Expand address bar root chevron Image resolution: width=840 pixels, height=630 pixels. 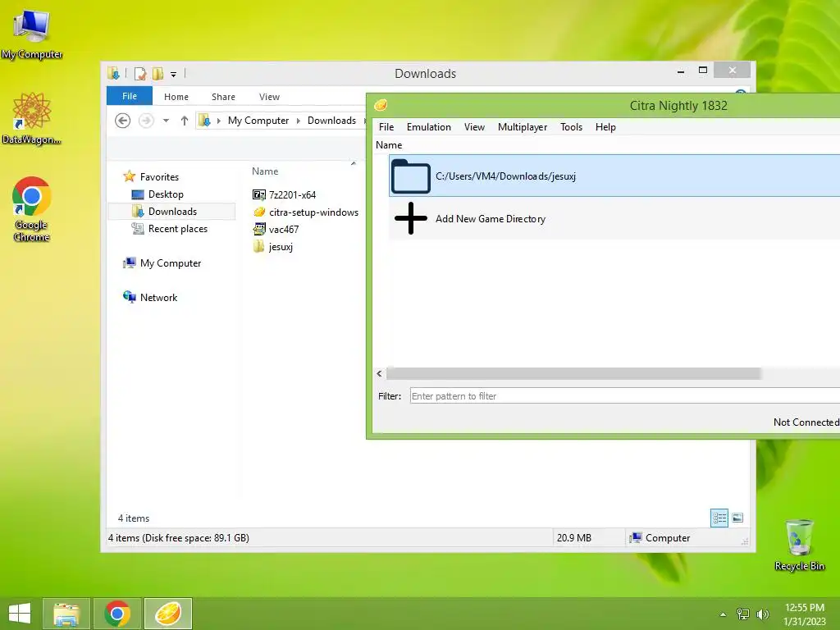coord(218,121)
